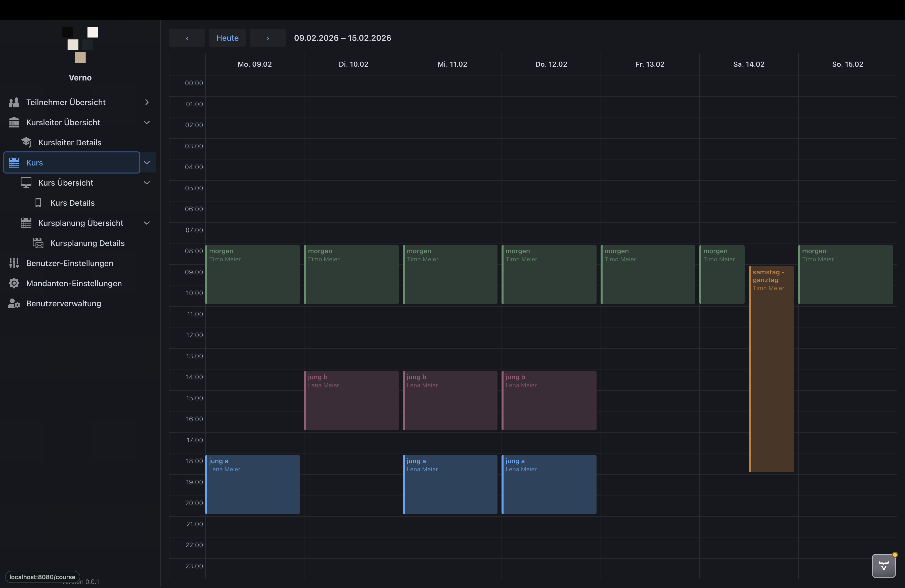The width and height of the screenshot is (905, 588).
Task: Click the Benutzerverwaltung user-cog icon
Action: click(14, 304)
